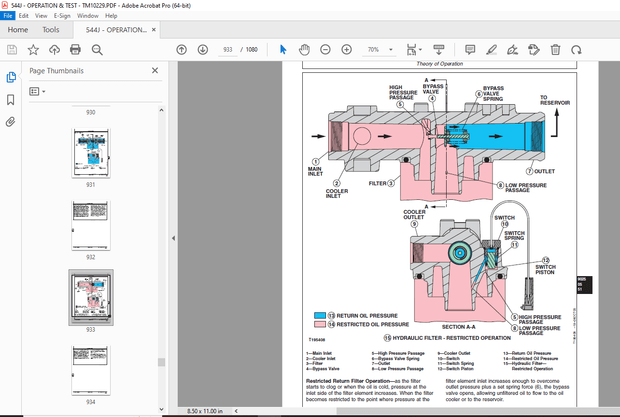Activate the hand pan tool

click(304, 49)
